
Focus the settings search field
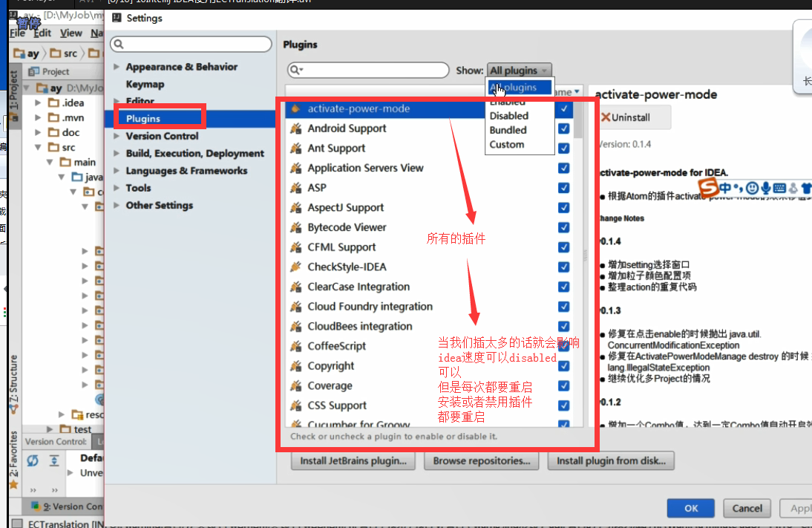[x=191, y=44]
